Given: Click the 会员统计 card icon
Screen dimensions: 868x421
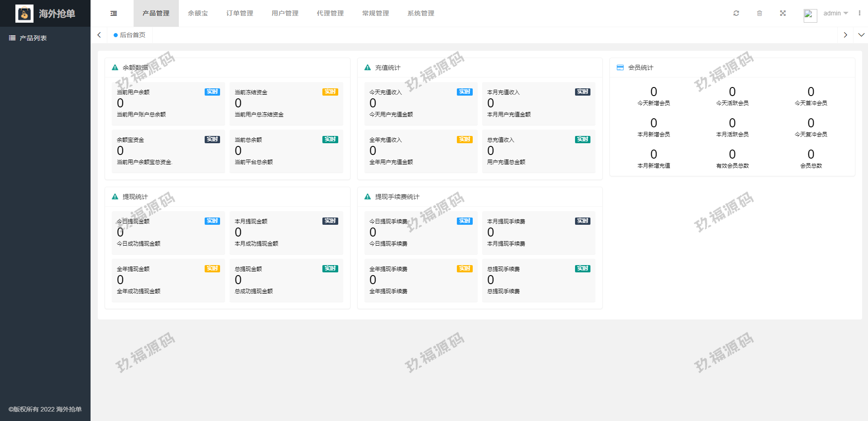Looking at the screenshot, I should click(620, 68).
